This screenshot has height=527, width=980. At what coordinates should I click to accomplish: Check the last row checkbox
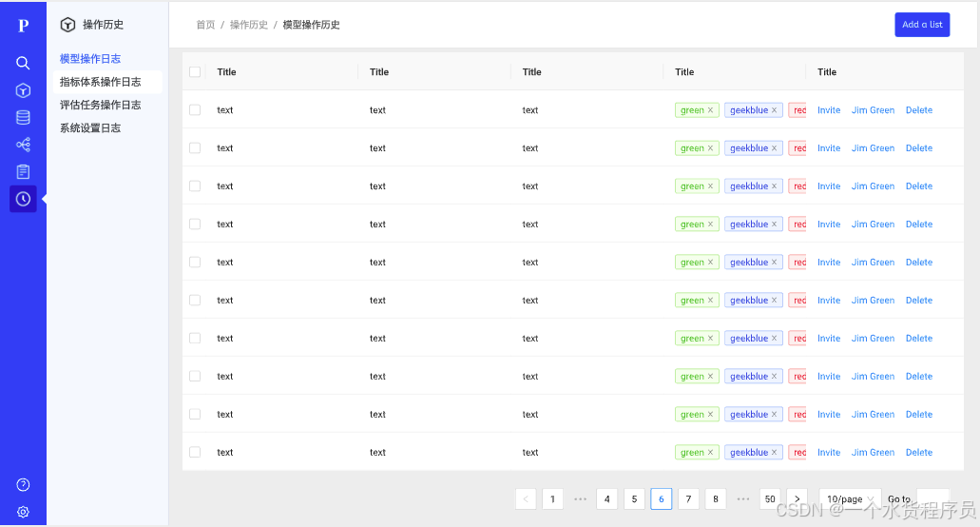click(195, 453)
